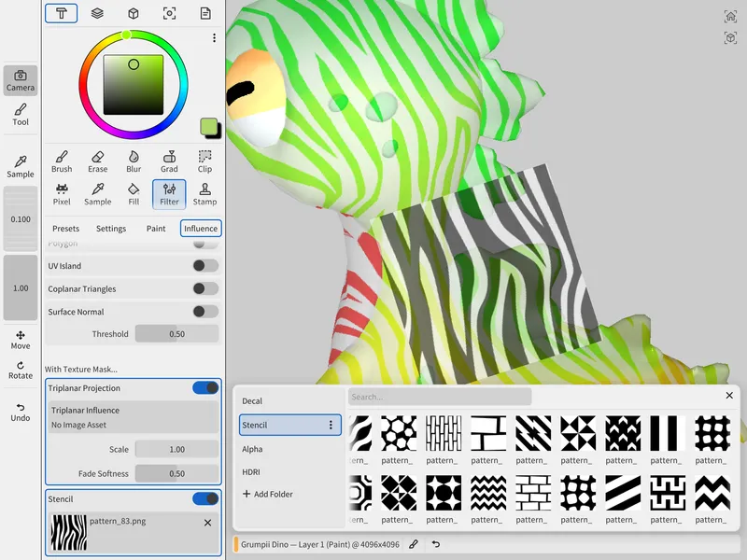Enable the UV Island toggle
The height and width of the screenshot is (560, 747).
[x=205, y=266]
